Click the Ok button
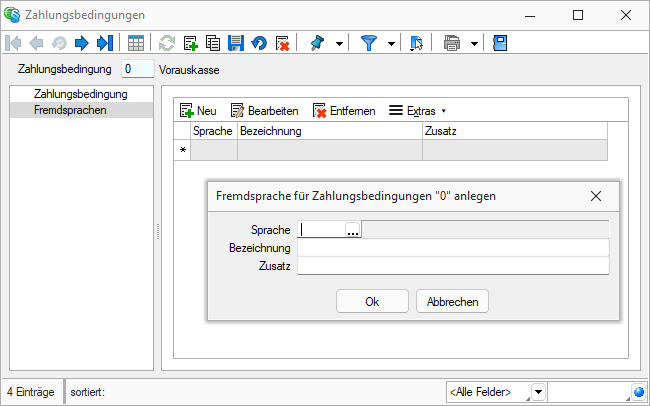The image size is (650, 406). tap(372, 301)
